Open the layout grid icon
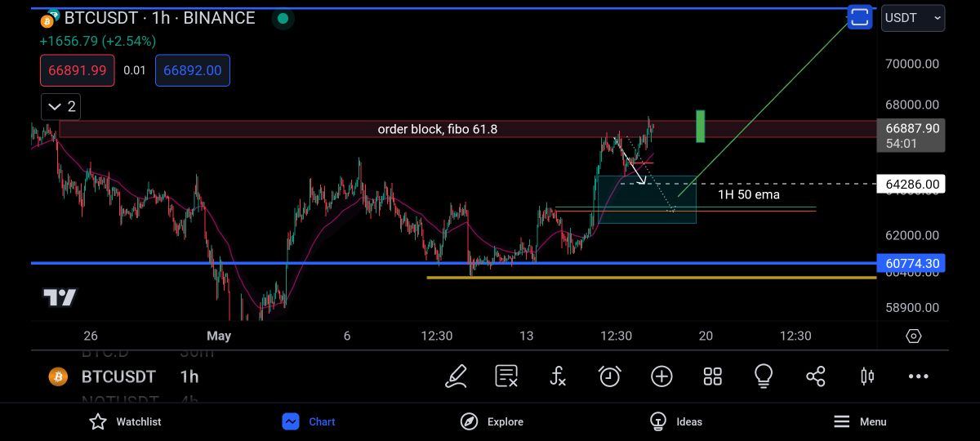The width and height of the screenshot is (980, 441). tap(713, 376)
